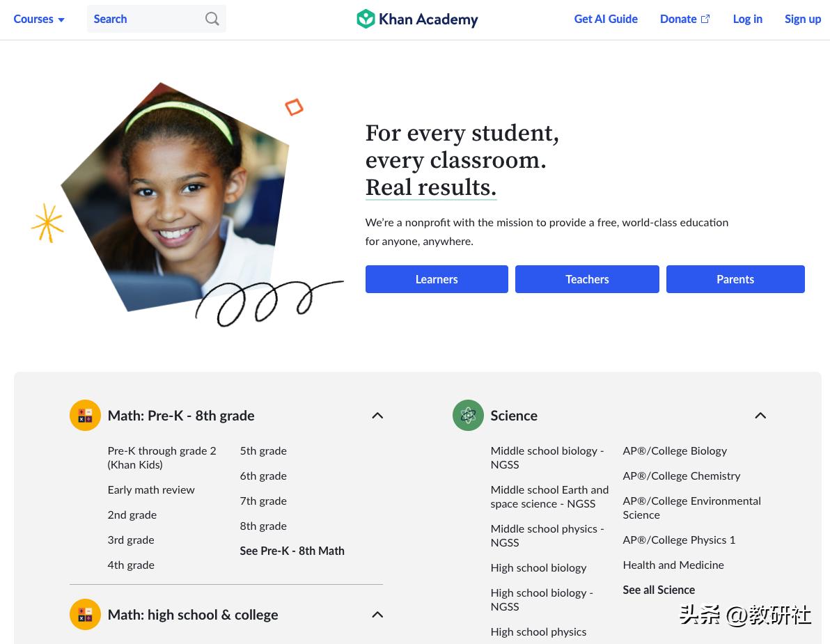Select the Parents button
Screen dimensions: 830x644
point(735,279)
